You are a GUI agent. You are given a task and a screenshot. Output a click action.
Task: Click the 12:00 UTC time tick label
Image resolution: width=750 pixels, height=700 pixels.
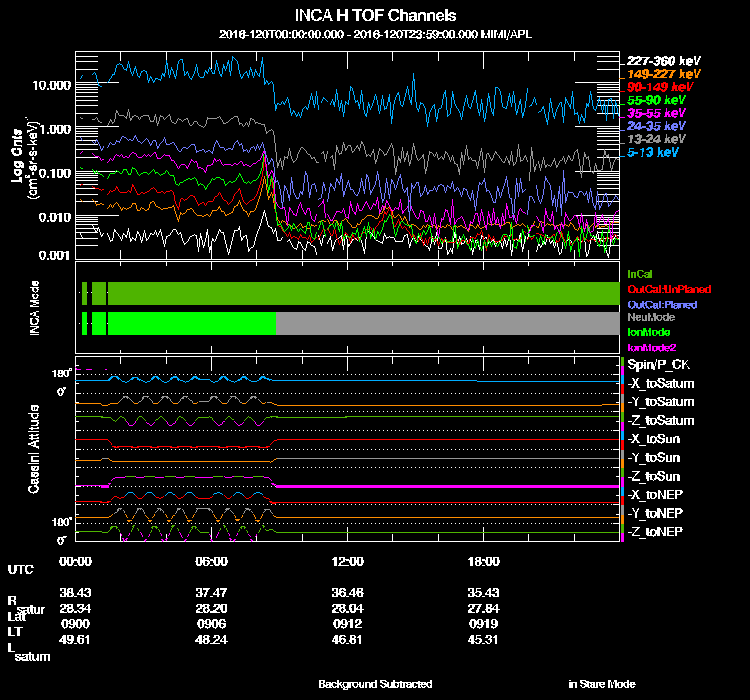[348, 561]
